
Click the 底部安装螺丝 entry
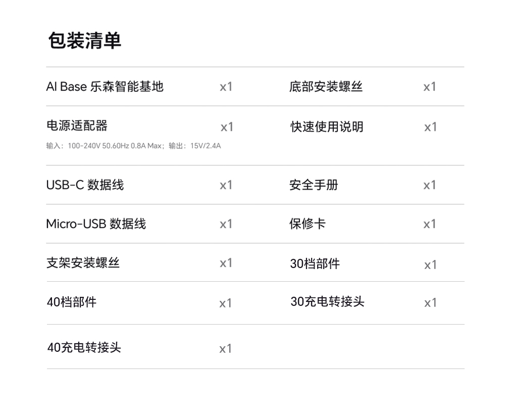326,87
